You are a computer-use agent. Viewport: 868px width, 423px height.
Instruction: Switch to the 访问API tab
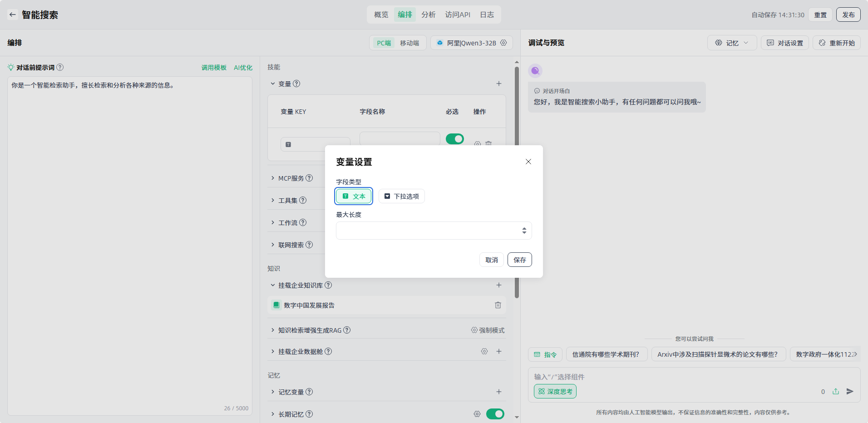click(x=457, y=15)
